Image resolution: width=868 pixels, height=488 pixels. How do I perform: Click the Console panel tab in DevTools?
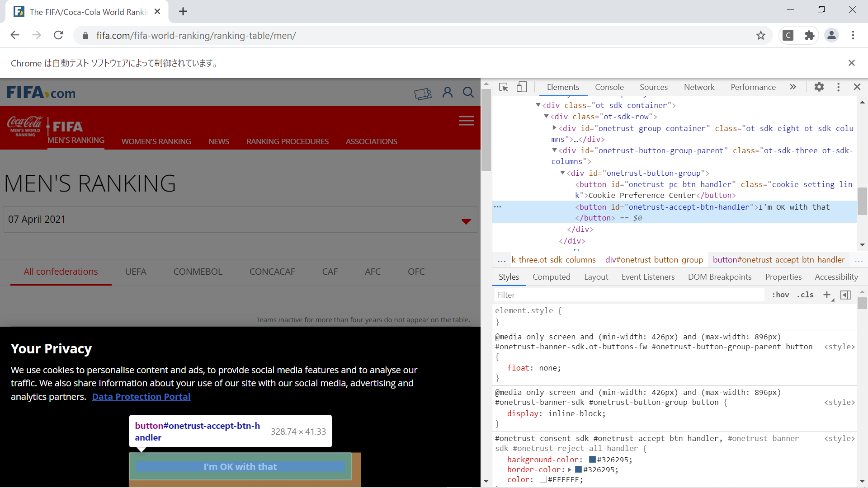point(608,87)
